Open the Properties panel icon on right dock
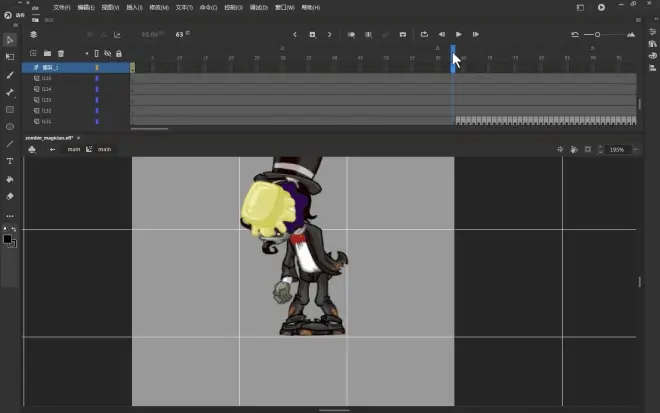This screenshot has height=413, width=660. (653, 32)
